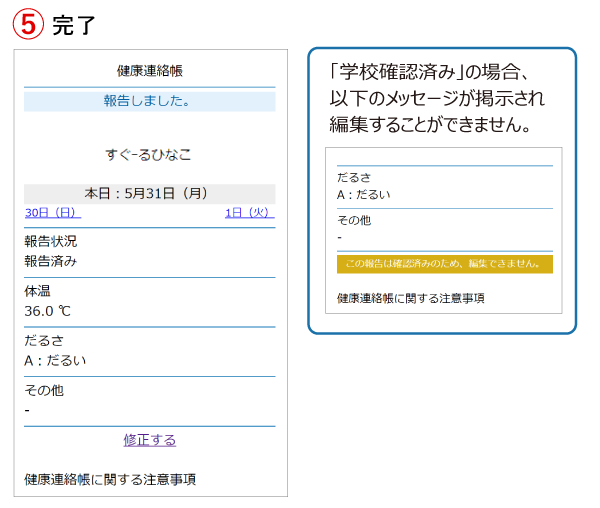Select the temperature value 36.0 ℃
The width and height of the screenshot is (600, 508).
click(x=47, y=311)
